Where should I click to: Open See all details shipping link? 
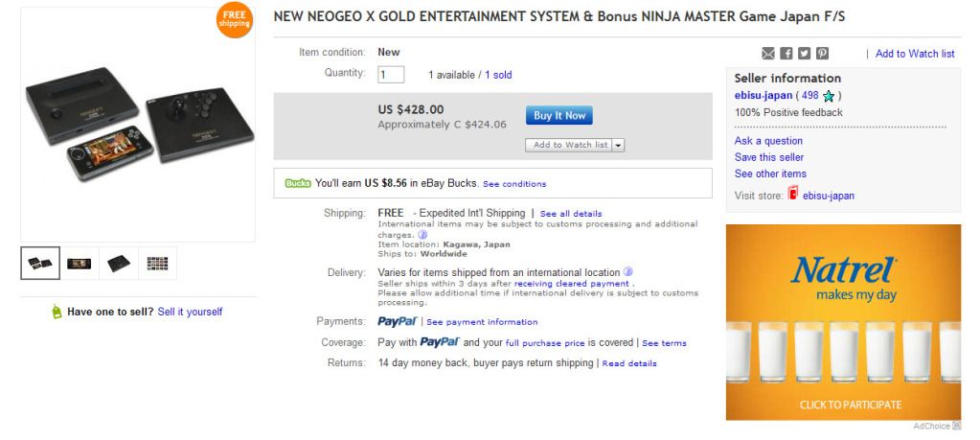[571, 213]
